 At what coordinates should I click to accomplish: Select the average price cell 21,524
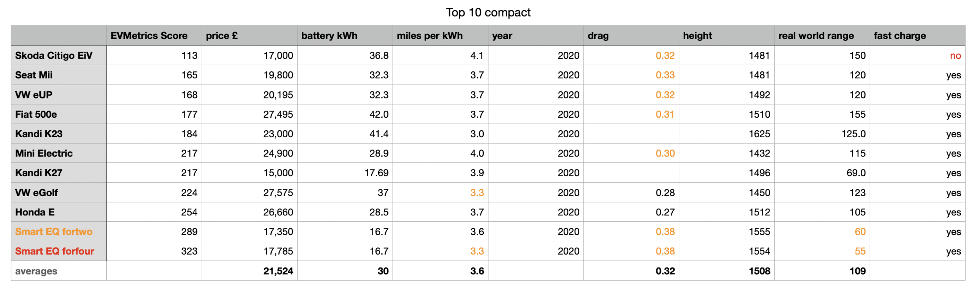pos(278,271)
